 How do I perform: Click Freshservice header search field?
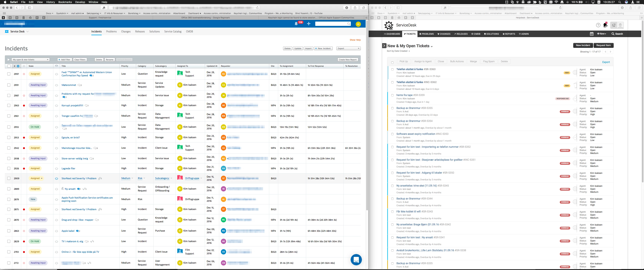pos(333,24)
